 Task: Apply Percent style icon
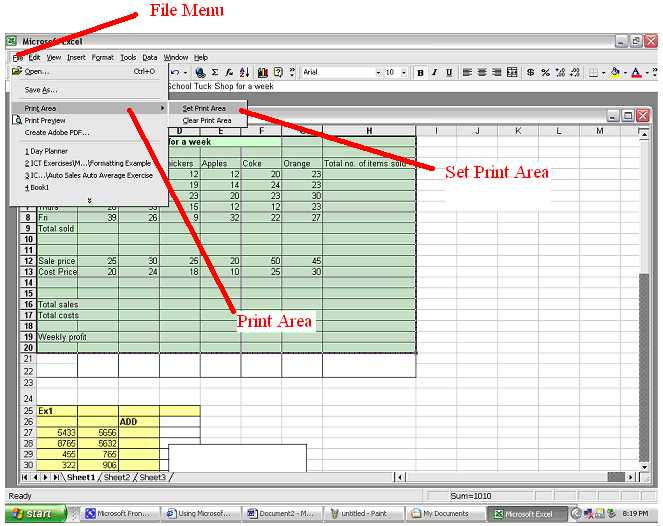pyautogui.click(x=545, y=73)
